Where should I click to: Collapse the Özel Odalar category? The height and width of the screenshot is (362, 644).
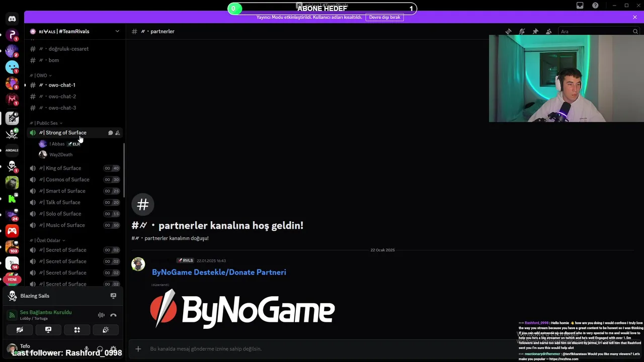[48, 240]
